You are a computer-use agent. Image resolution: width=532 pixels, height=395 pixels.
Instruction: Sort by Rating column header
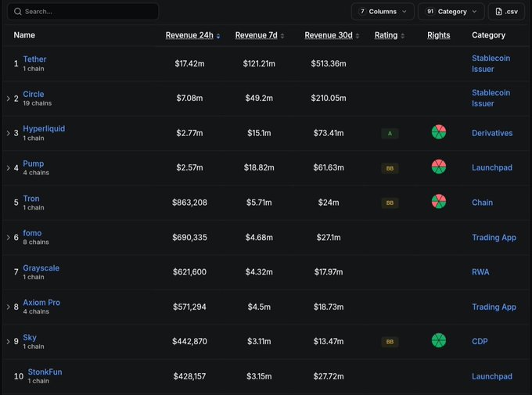point(386,35)
